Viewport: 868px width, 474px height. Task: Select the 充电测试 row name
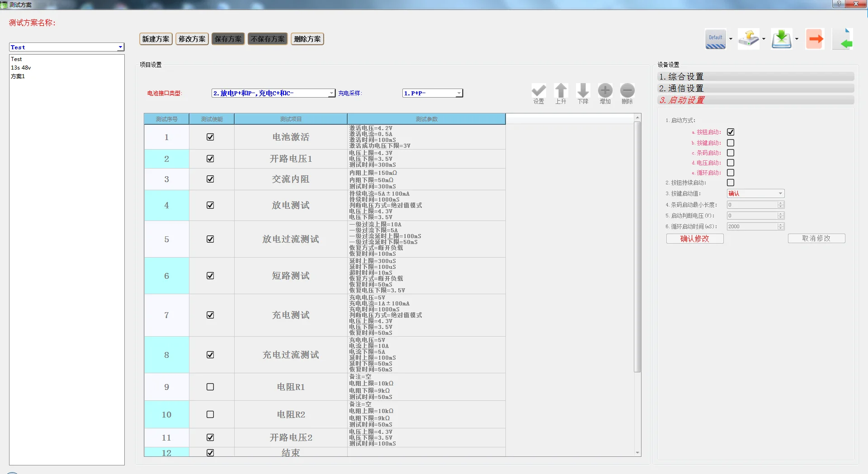click(291, 315)
